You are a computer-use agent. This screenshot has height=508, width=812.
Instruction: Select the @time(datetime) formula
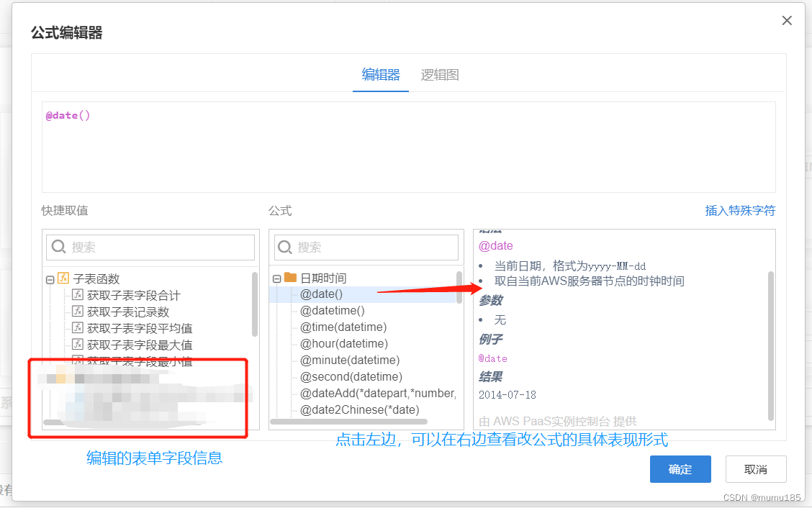pyautogui.click(x=343, y=327)
